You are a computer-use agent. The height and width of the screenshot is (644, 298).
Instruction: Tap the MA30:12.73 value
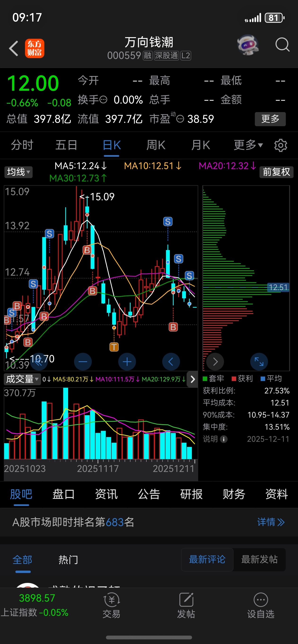pyautogui.click(x=78, y=178)
